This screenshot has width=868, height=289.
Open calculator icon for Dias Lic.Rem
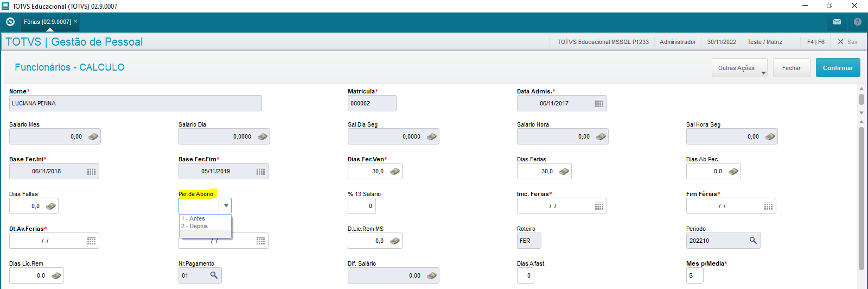point(56,275)
